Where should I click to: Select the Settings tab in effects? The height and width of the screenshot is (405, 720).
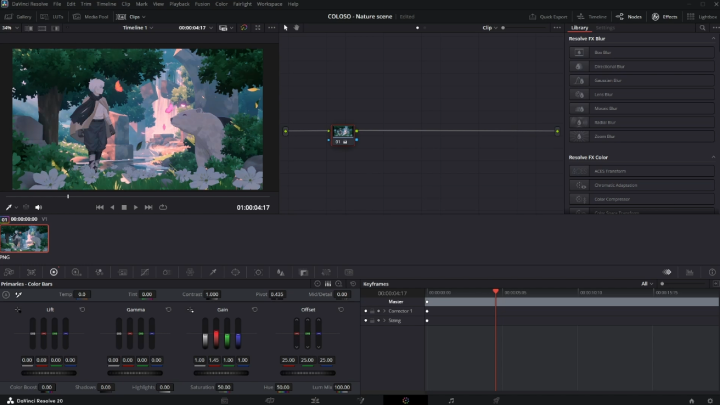click(x=605, y=28)
